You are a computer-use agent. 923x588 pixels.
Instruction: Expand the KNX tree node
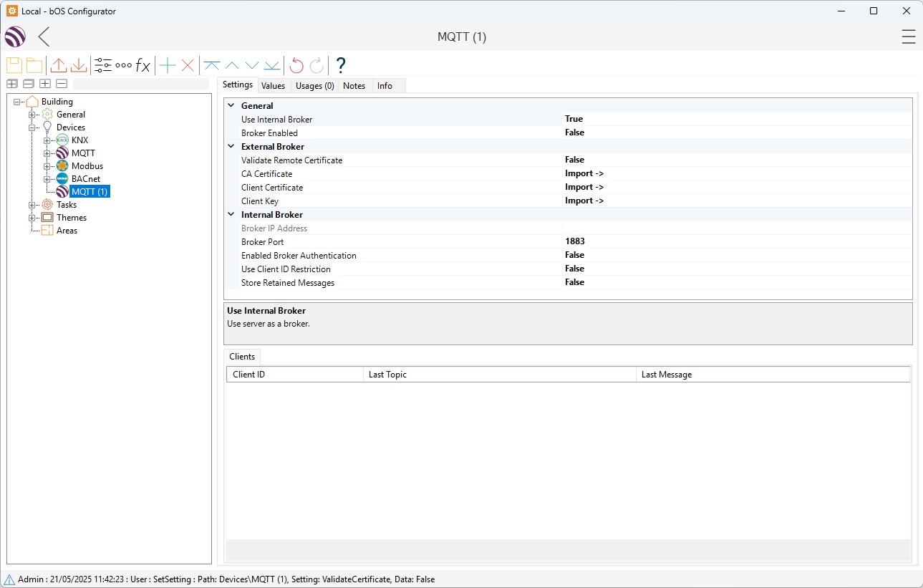47,140
